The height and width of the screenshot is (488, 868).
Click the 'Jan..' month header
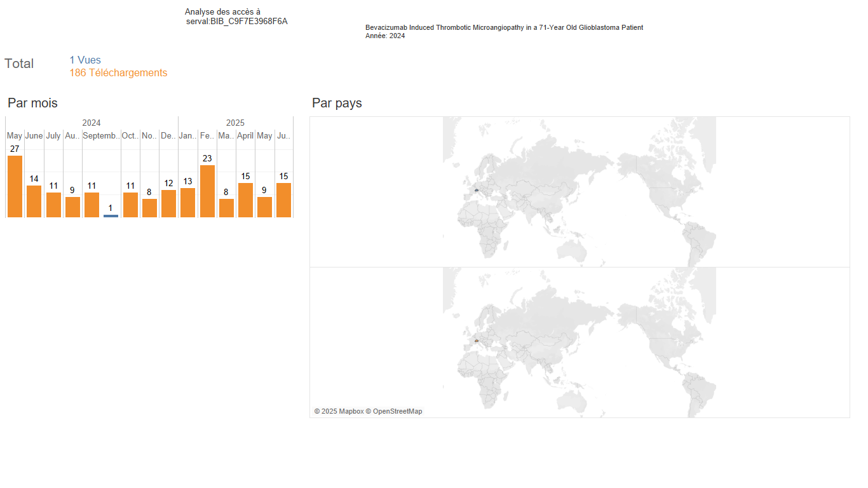click(x=187, y=135)
